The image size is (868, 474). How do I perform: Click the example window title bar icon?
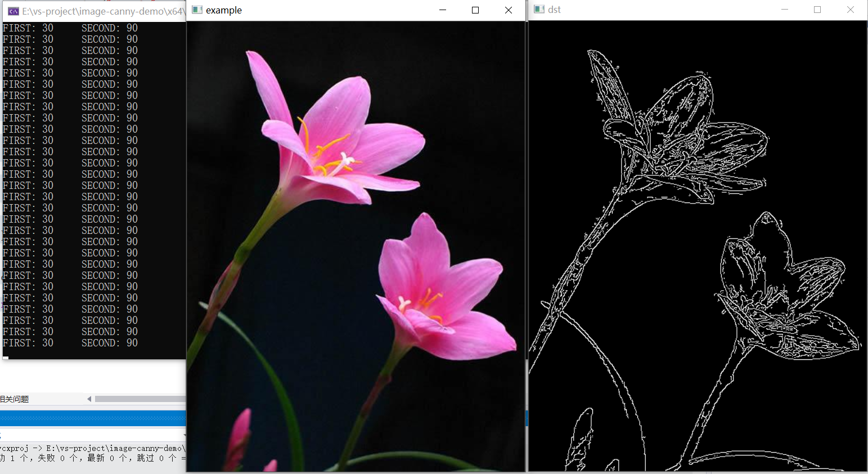[x=197, y=10]
